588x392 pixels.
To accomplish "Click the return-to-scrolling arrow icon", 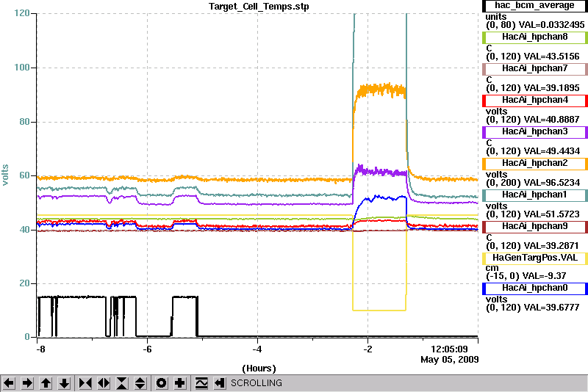I will tap(220, 383).
